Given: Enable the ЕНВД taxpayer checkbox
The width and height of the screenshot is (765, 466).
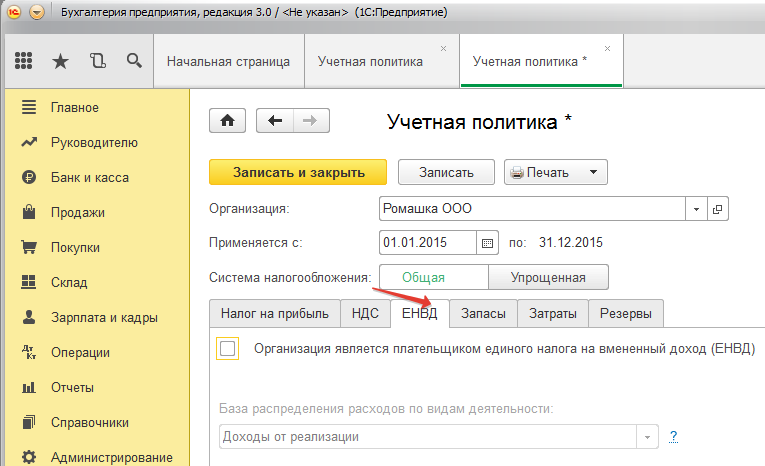Looking at the screenshot, I should click(x=228, y=348).
